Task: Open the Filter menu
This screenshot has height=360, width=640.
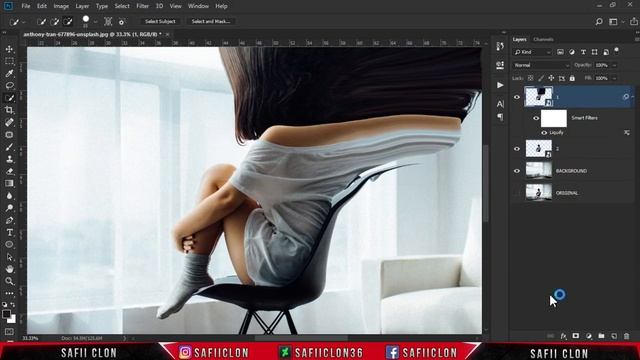Action: point(142,6)
